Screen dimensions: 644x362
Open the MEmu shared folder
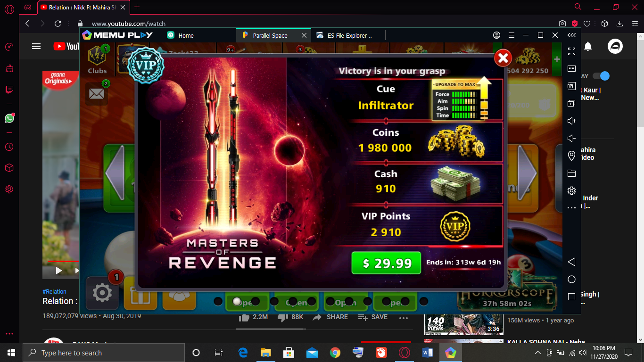point(571,173)
